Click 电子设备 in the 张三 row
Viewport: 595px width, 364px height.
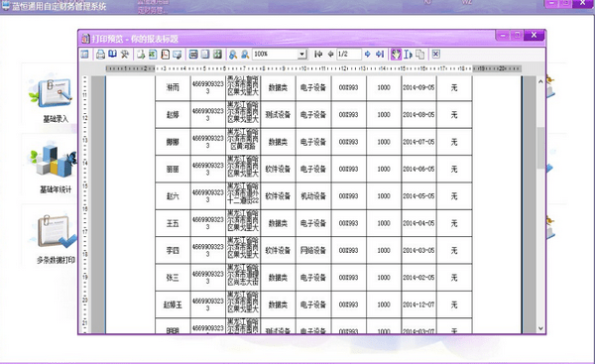click(313, 278)
